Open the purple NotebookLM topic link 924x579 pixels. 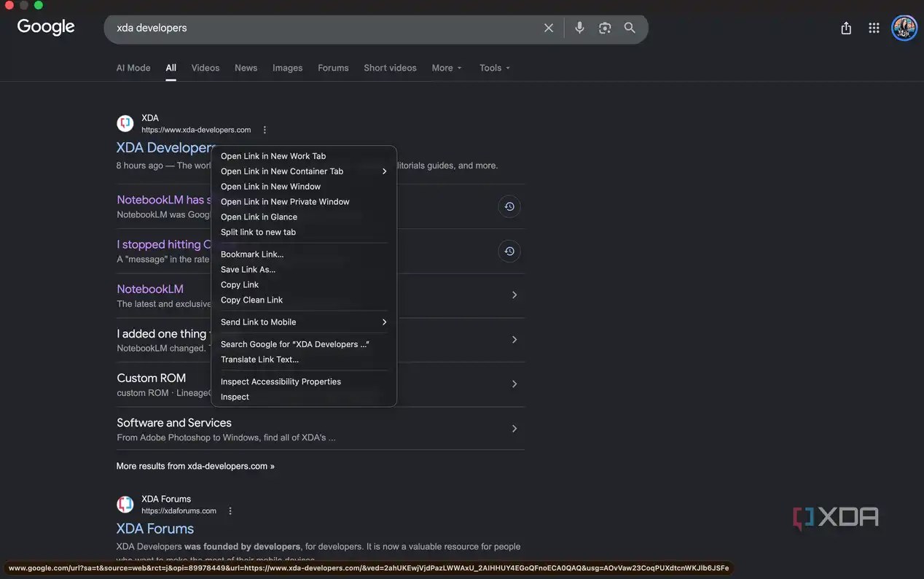click(x=150, y=289)
